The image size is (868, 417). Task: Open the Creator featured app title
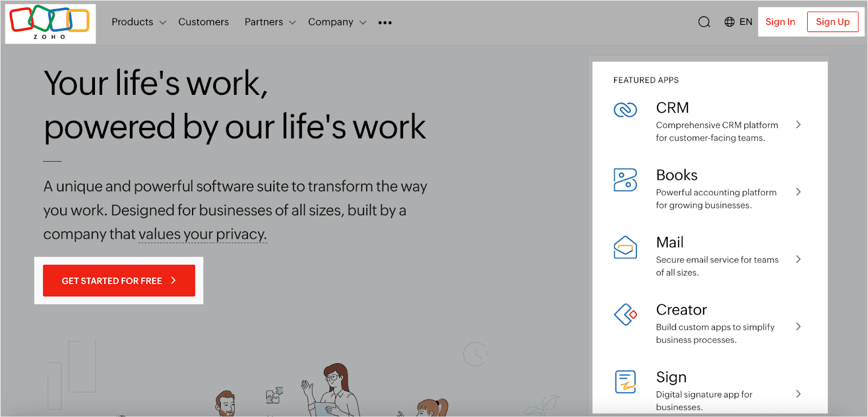tap(681, 310)
